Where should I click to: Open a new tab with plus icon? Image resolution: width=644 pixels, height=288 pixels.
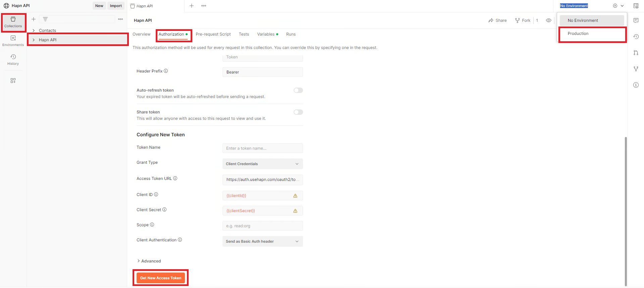[x=192, y=6]
